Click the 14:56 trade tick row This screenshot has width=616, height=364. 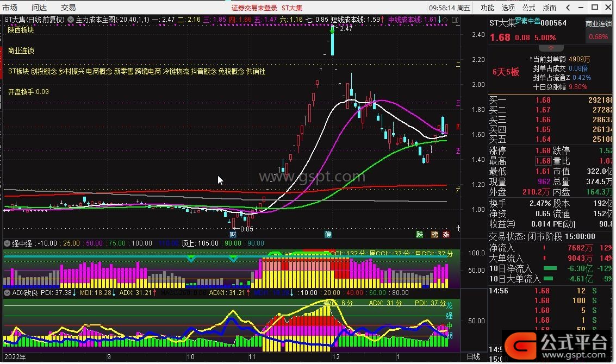click(x=550, y=291)
